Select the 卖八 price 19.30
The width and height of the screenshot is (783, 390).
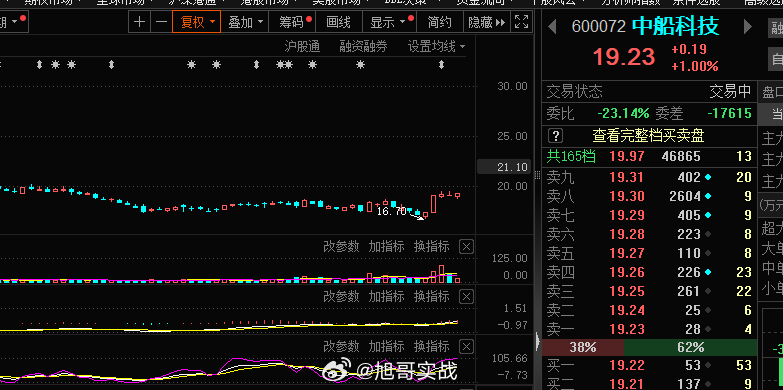click(x=627, y=196)
